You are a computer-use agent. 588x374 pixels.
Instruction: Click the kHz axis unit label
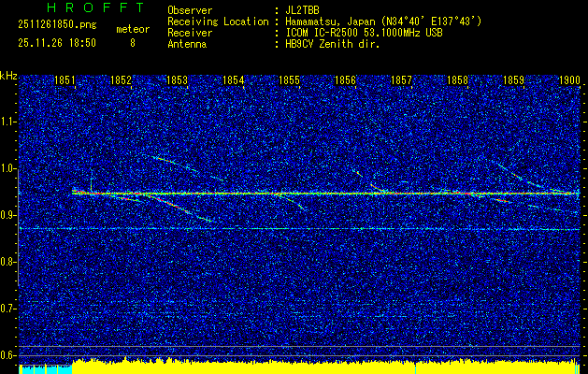coord(8,75)
